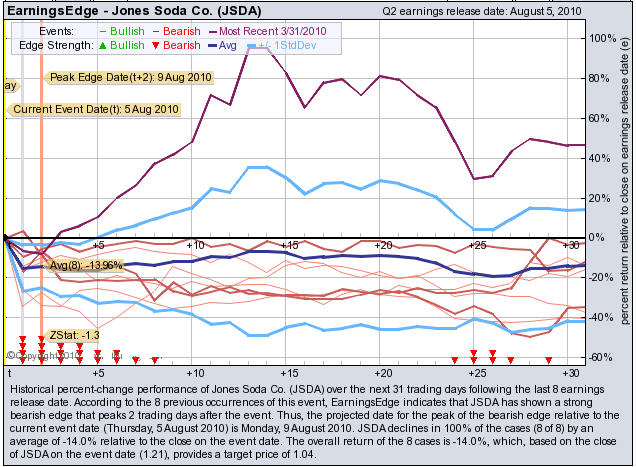Screen dimensions: 636x467
Task: Click the red triangle marker below +25
Action: coord(473,353)
